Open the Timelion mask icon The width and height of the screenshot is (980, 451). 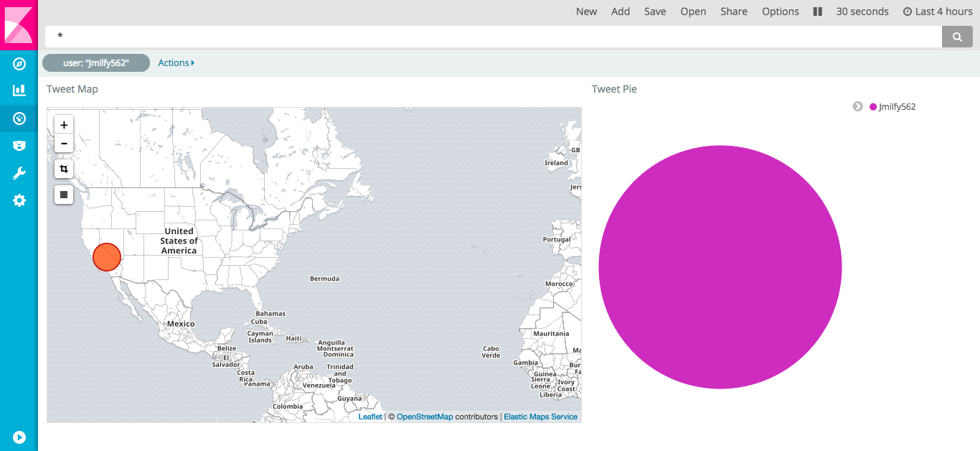(19, 146)
